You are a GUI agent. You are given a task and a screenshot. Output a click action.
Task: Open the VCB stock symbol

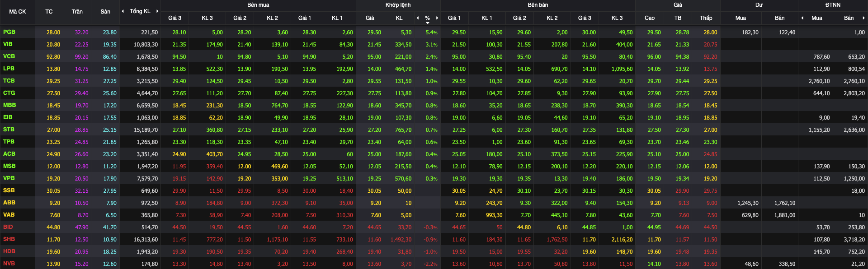coord(9,56)
